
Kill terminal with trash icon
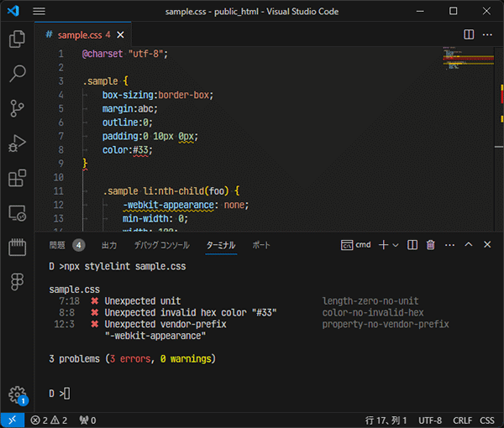point(430,245)
